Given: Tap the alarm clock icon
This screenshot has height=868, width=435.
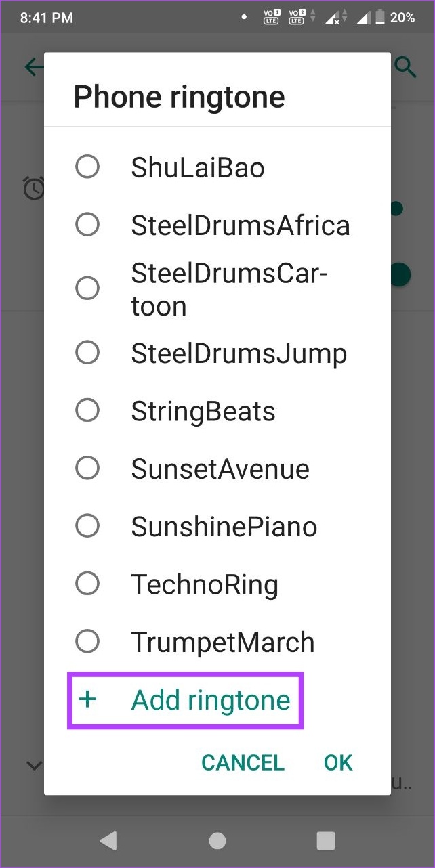Looking at the screenshot, I should pos(33,188).
